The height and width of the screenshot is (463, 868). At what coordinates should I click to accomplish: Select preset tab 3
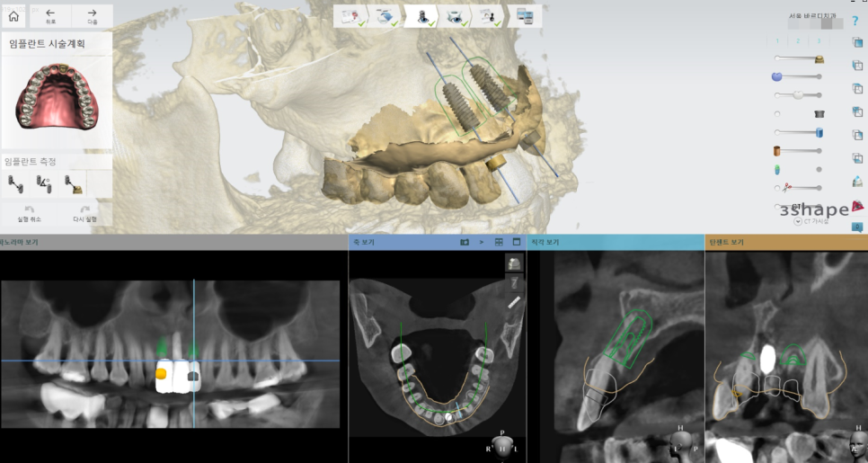(818, 41)
